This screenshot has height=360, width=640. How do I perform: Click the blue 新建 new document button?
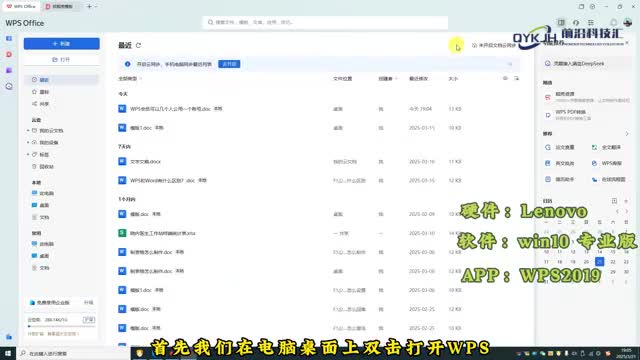61,44
